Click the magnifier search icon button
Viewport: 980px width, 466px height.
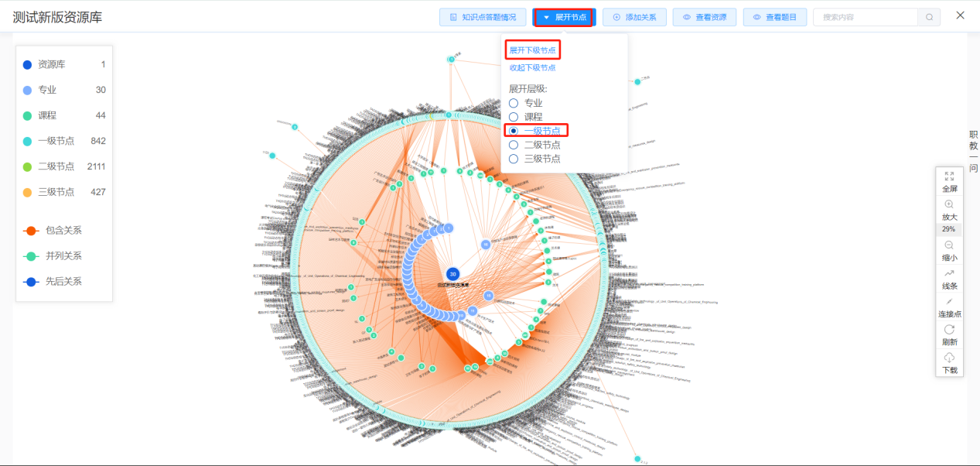coord(929,17)
